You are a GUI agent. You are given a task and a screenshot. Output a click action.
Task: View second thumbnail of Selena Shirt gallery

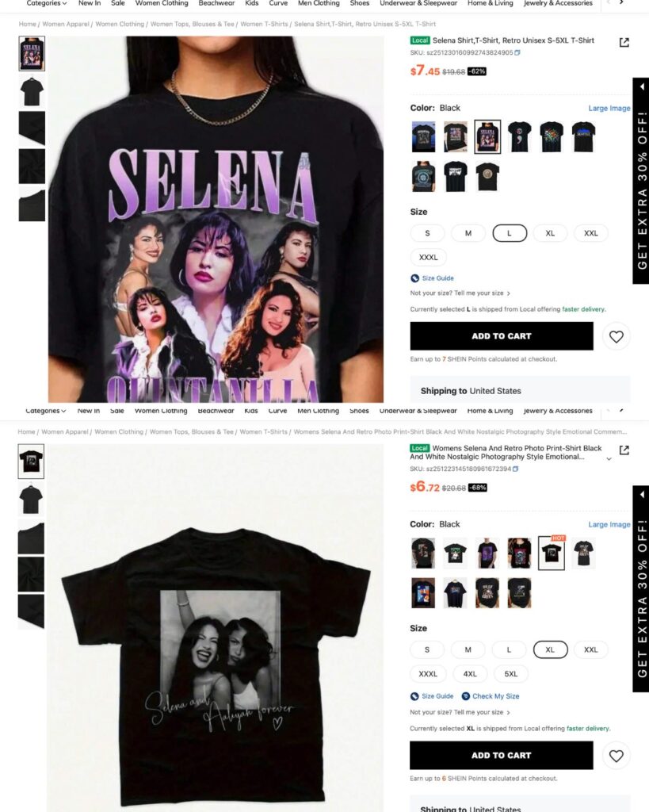tap(32, 91)
